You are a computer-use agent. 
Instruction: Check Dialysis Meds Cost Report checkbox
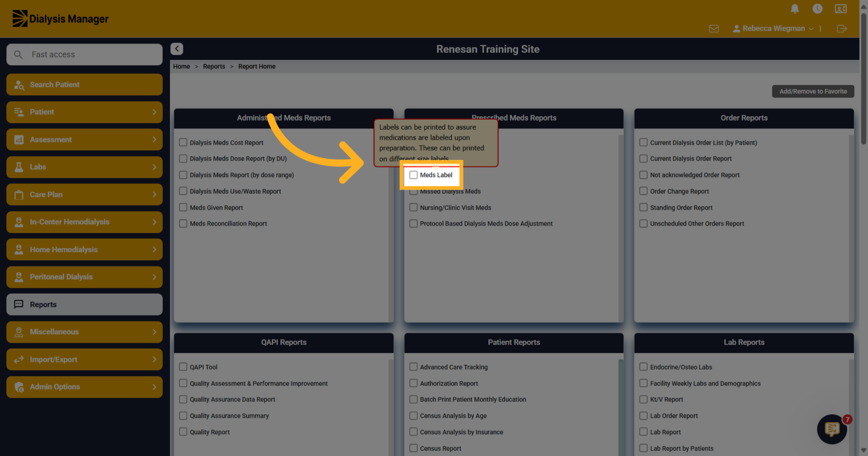click(x=183, y=142)
